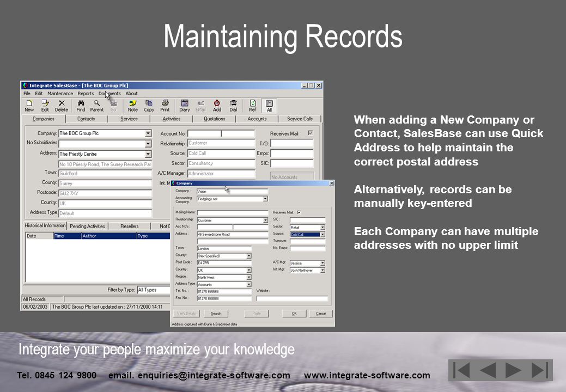Expand County dropdown in Company dialog

click(249, 256)
